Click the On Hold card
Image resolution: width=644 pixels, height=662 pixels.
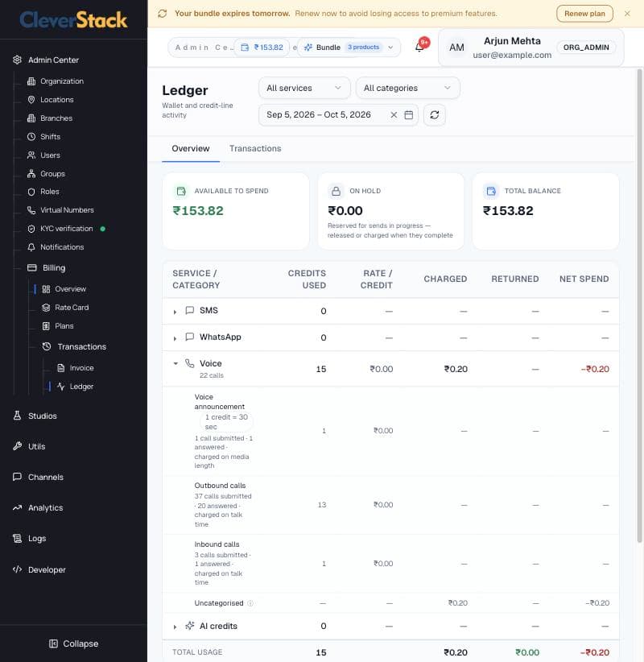(390, 211)
